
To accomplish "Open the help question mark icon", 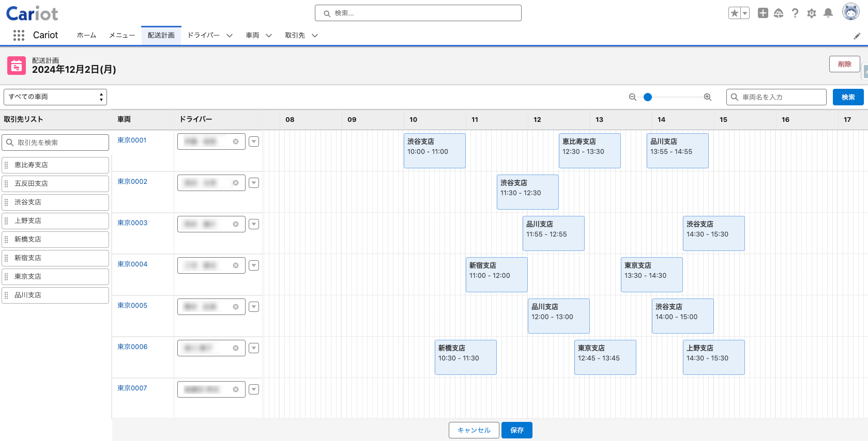I will (795, 13).
